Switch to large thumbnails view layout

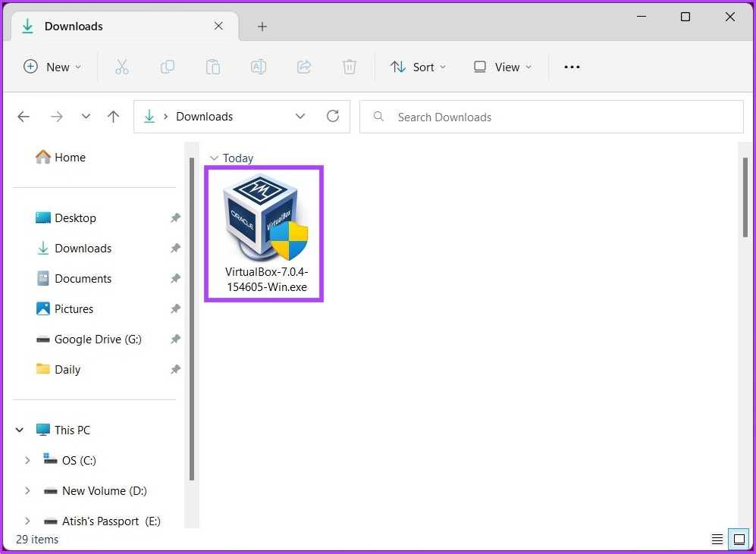(x=738, y=540)
